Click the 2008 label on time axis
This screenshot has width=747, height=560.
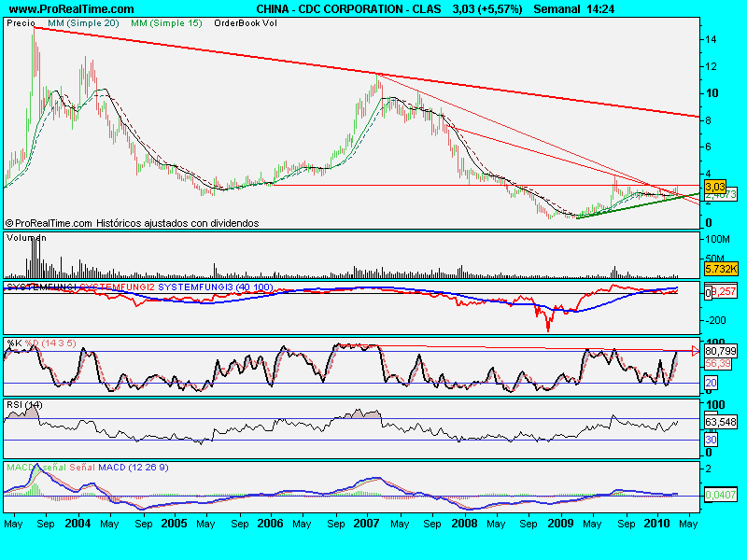coord(464,524)
